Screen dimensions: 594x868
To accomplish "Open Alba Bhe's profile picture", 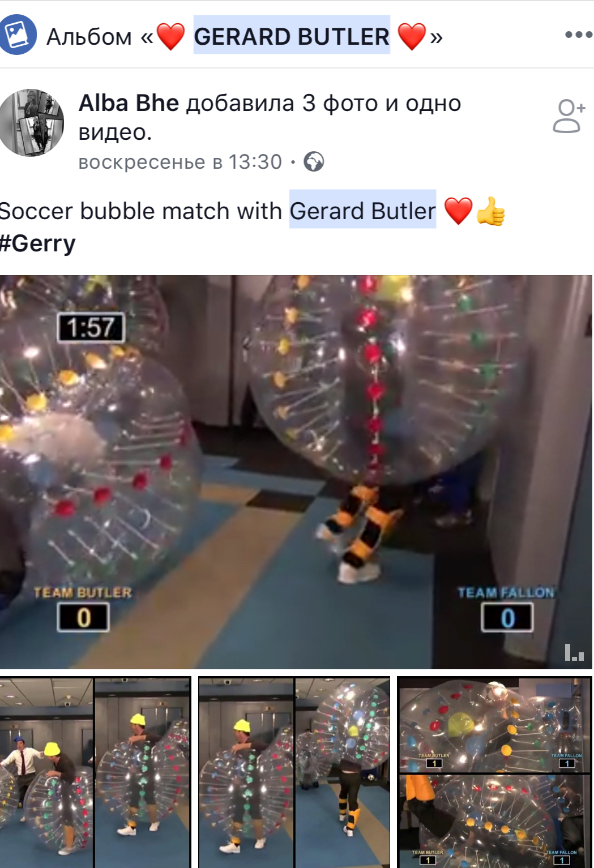I will (x=31, y=122).
